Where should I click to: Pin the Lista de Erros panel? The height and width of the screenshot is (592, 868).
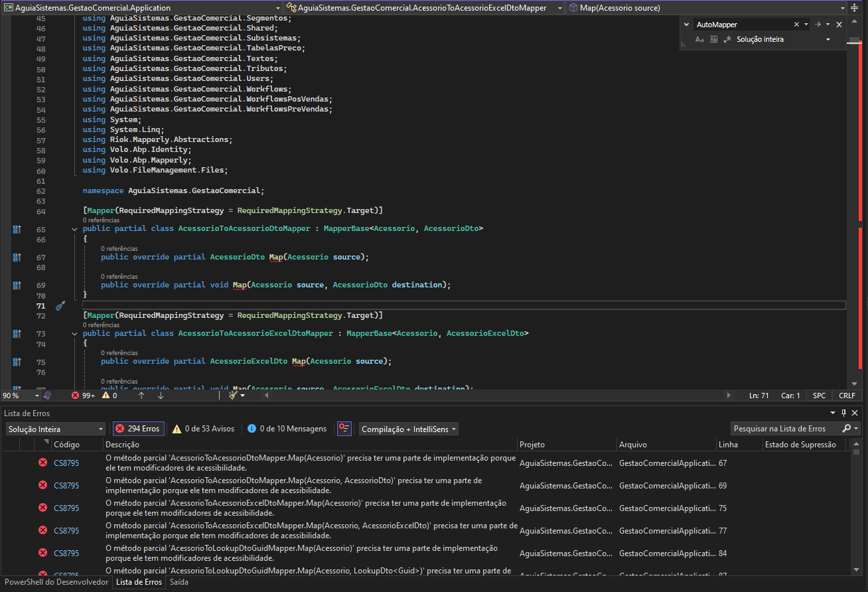(x=844, y=413)
